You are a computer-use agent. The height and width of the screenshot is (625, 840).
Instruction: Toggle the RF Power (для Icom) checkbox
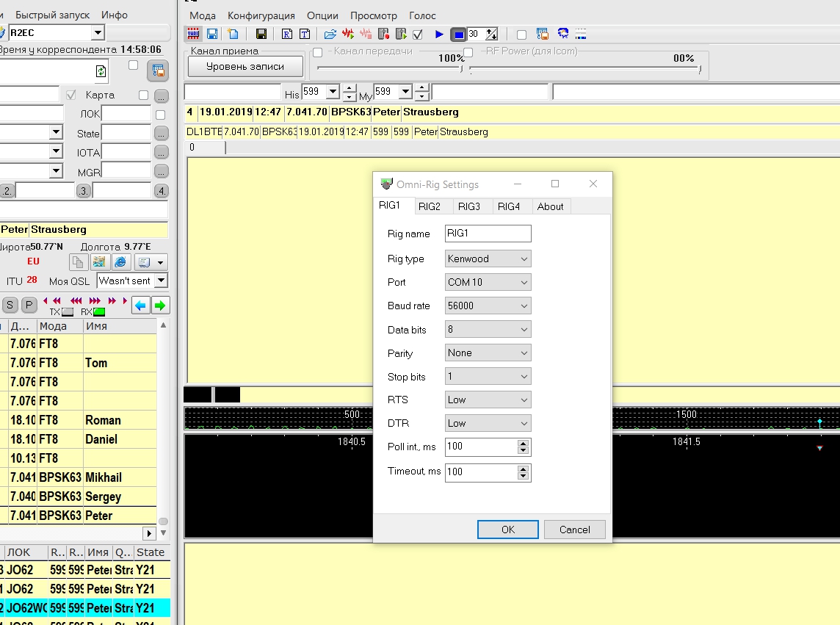[x=468, y=53]
